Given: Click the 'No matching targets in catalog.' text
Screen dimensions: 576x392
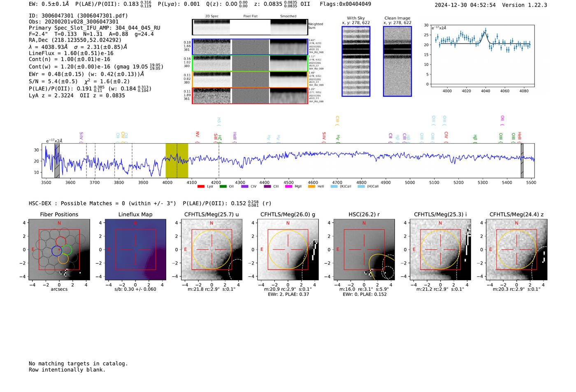Looking at the screenshot, I should pyautogui.click(x=78, y=364).
